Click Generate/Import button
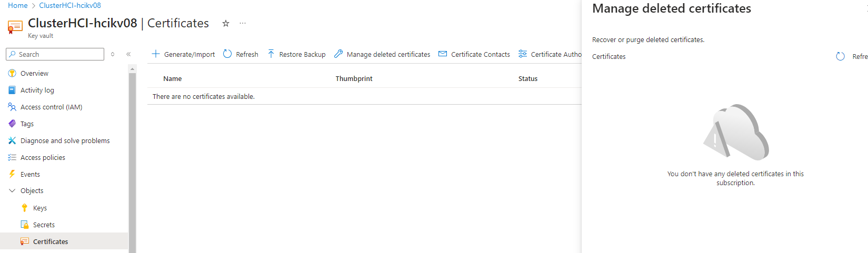868x253 pixels. (x=183, y=54)
